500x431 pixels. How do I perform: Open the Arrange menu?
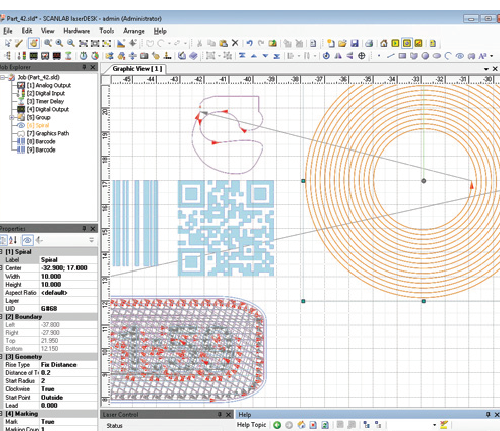[x=134, y=31]
